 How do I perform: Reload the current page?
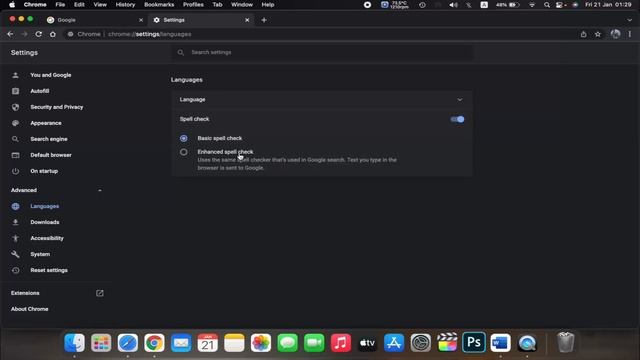(38, 34)
